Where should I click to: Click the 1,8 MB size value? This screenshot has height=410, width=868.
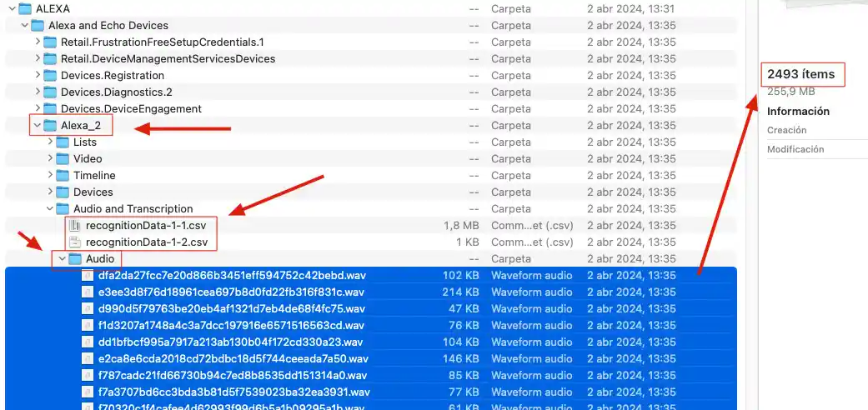[x=461, y=225]
